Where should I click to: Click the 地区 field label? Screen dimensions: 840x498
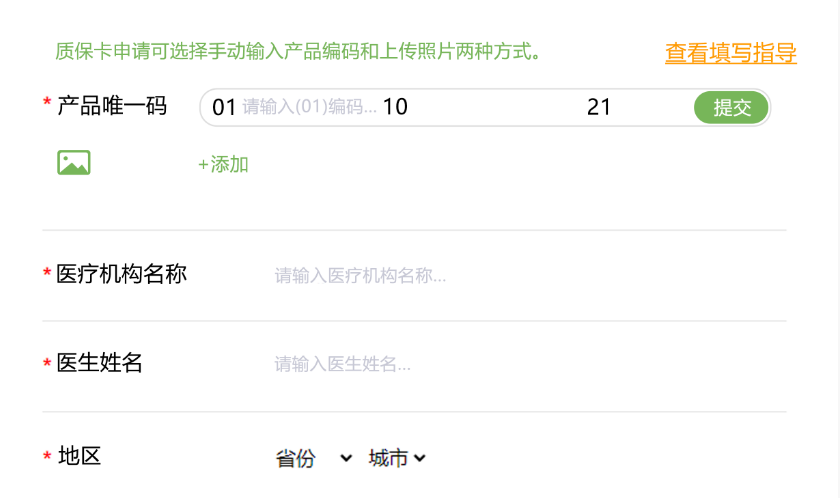pyautogui.click(x=80, y=457)
